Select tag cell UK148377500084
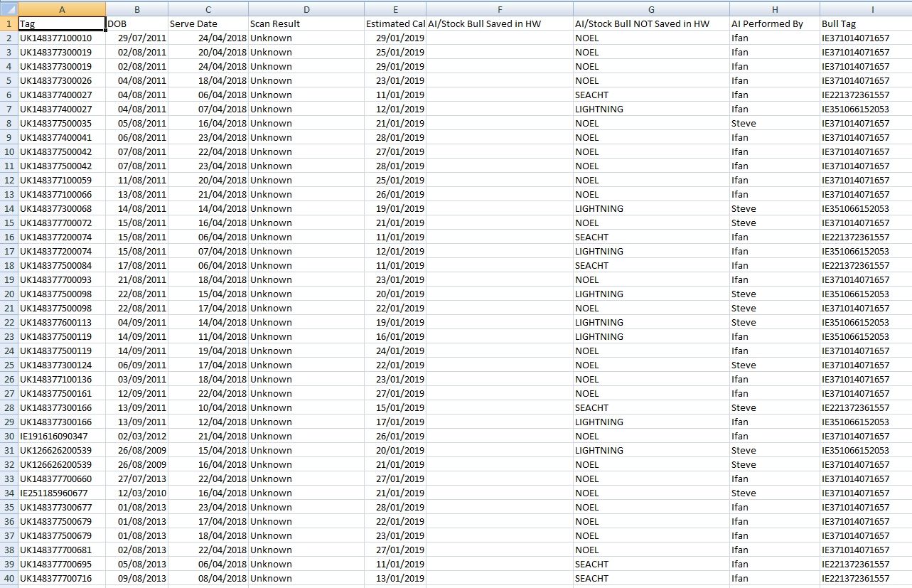Viewport: 912px width, 588px height. (63, 265)
